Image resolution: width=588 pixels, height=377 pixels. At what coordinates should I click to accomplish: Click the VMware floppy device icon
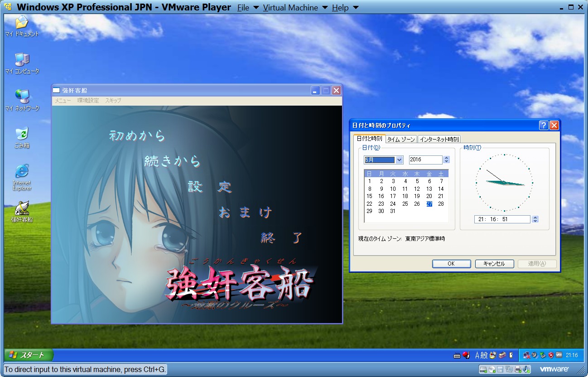click(x=500, y=369)
